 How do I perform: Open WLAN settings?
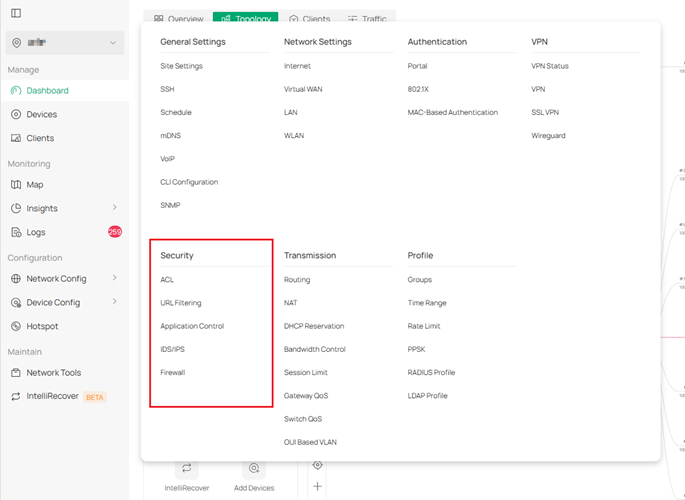[x=294, y=135]
